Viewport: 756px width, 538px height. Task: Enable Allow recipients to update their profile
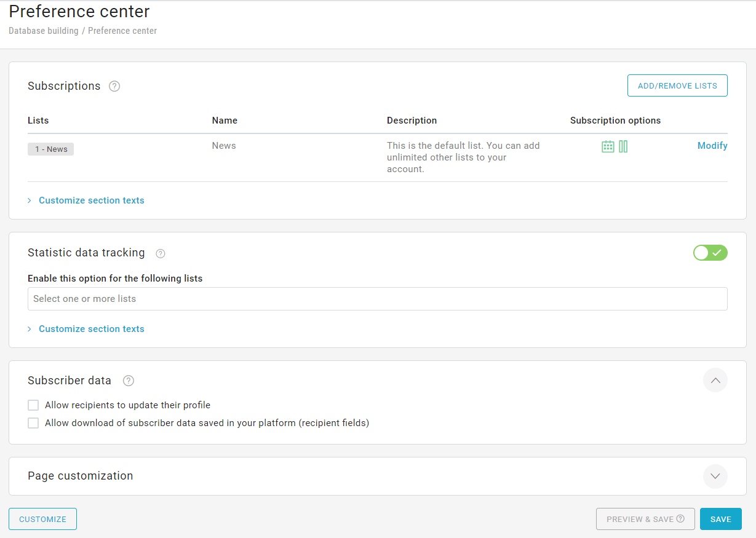point(33,405)
